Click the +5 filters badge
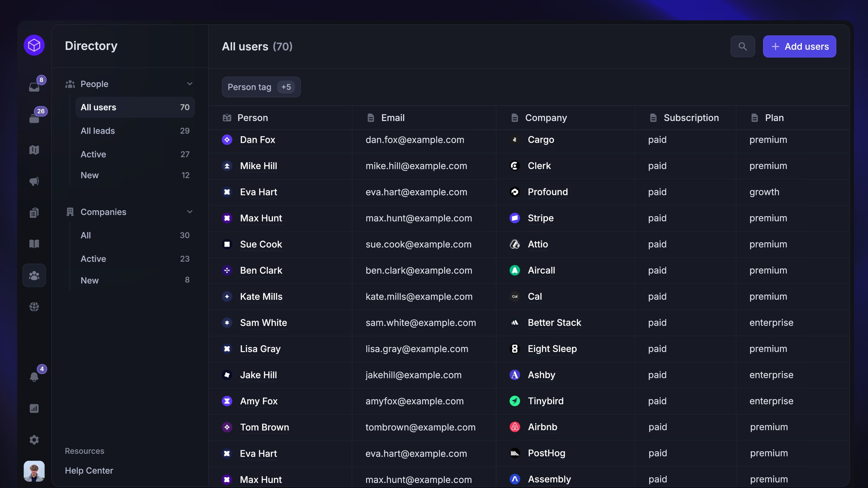The image size is (868, 488). click(x=286, y=87)
